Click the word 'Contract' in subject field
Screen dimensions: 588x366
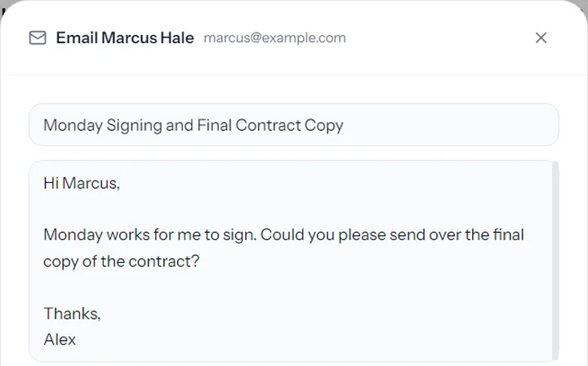pyautogui.click(x=268, y=125)
